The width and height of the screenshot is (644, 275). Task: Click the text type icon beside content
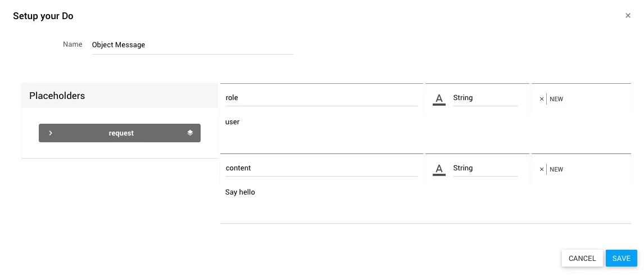(439, 169)
